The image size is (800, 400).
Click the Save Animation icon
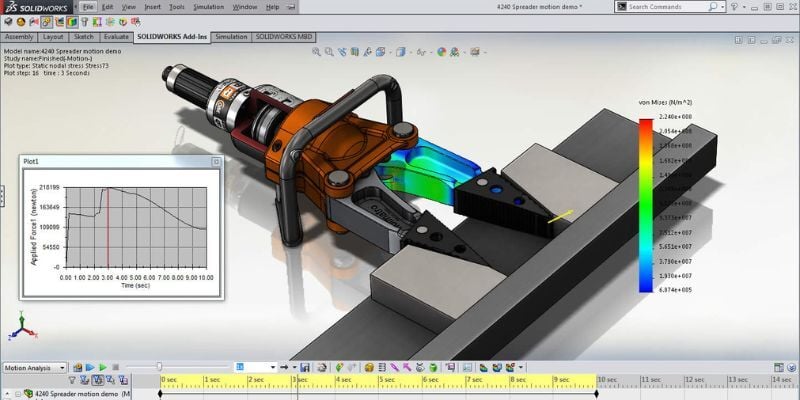305,367
